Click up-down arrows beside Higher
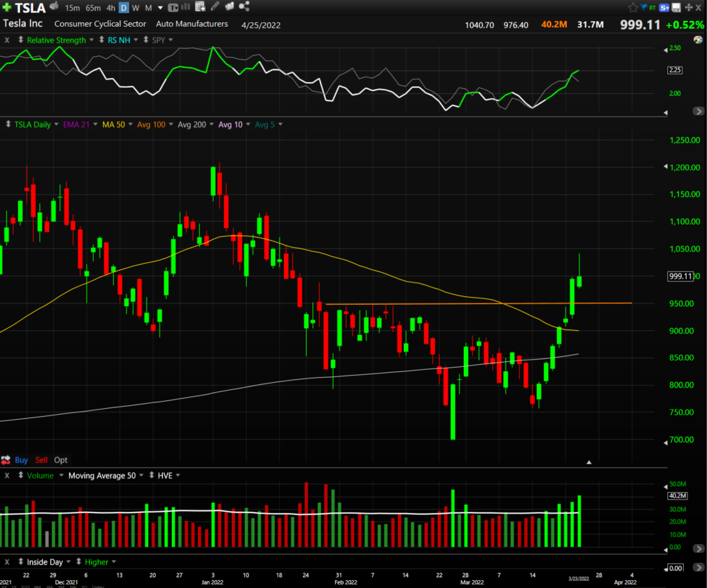This screenshot has height=588, width=707. [78, 561]
